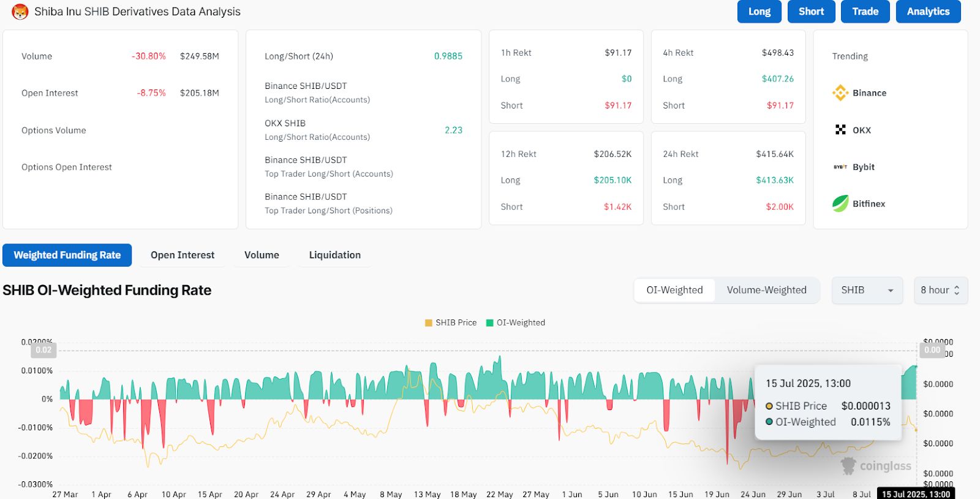Click the 0.00 right axis marker
Viewport: 980px width, 499px height.
(x=932, y=350)
